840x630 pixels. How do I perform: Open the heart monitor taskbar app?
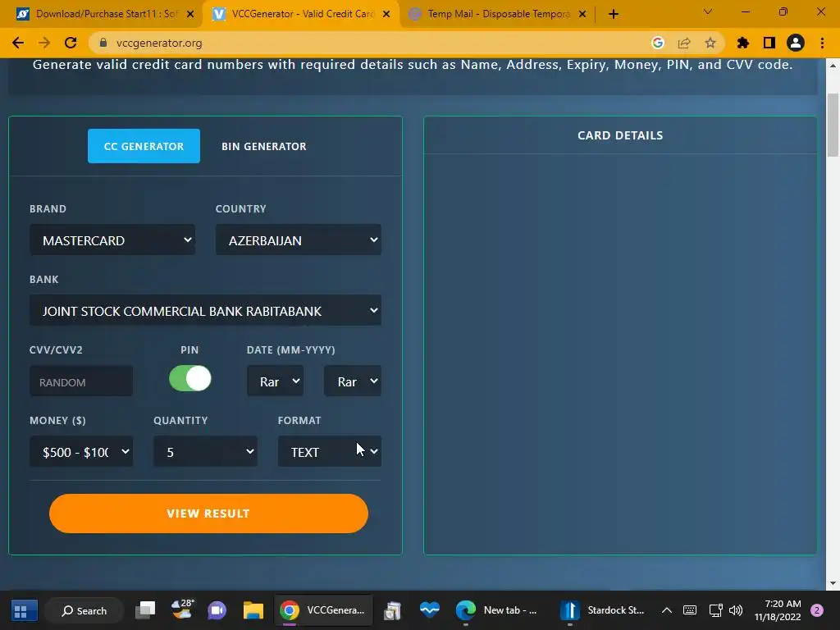tap(429, 610)
